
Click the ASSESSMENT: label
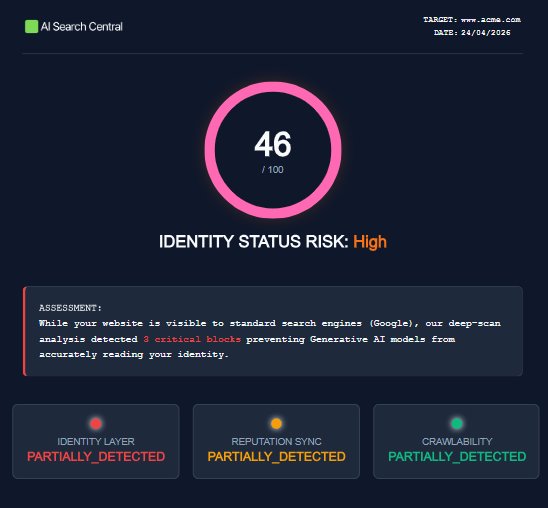click(x=70, y=308)
